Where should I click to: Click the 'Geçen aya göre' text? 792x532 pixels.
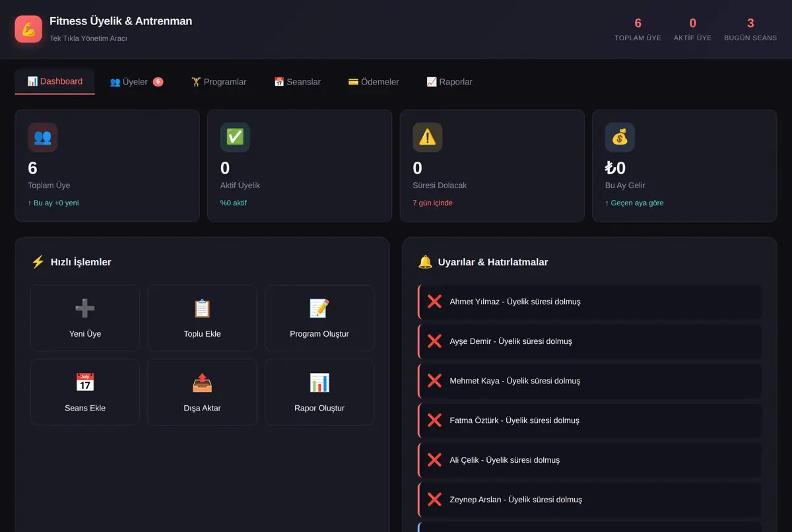coord(635,203)
